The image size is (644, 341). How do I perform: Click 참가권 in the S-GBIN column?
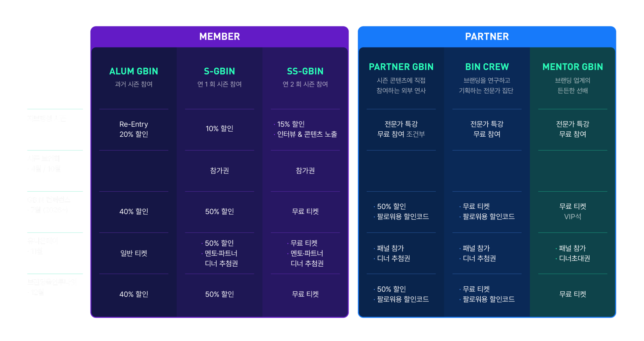point(219,170)
